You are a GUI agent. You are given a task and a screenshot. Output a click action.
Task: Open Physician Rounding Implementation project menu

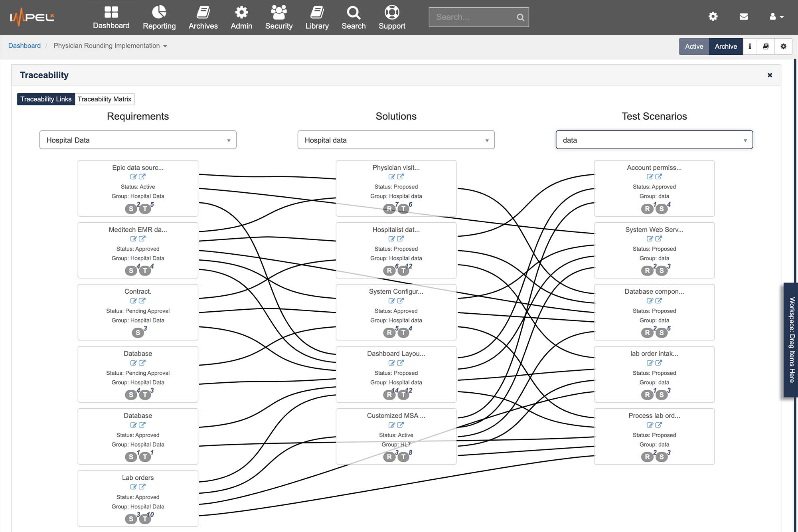(166, 45)
